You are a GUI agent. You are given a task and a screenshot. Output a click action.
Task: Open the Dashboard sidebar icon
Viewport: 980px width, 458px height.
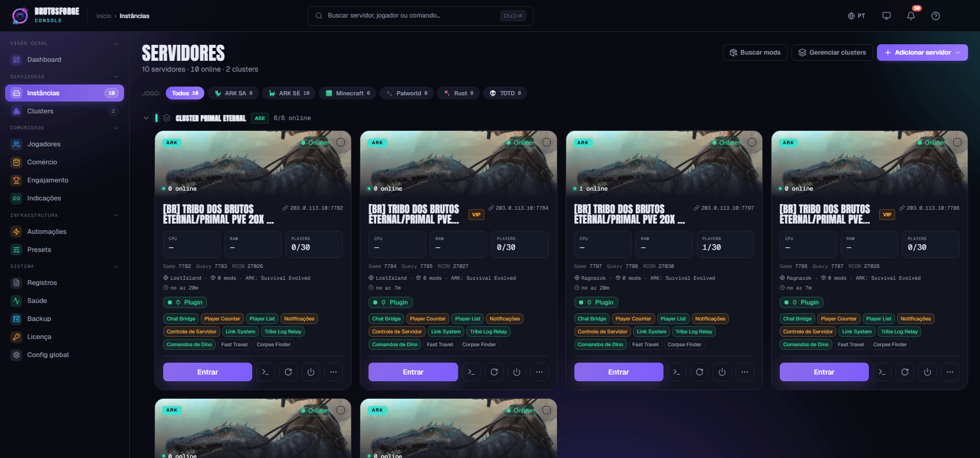[16, 60]
